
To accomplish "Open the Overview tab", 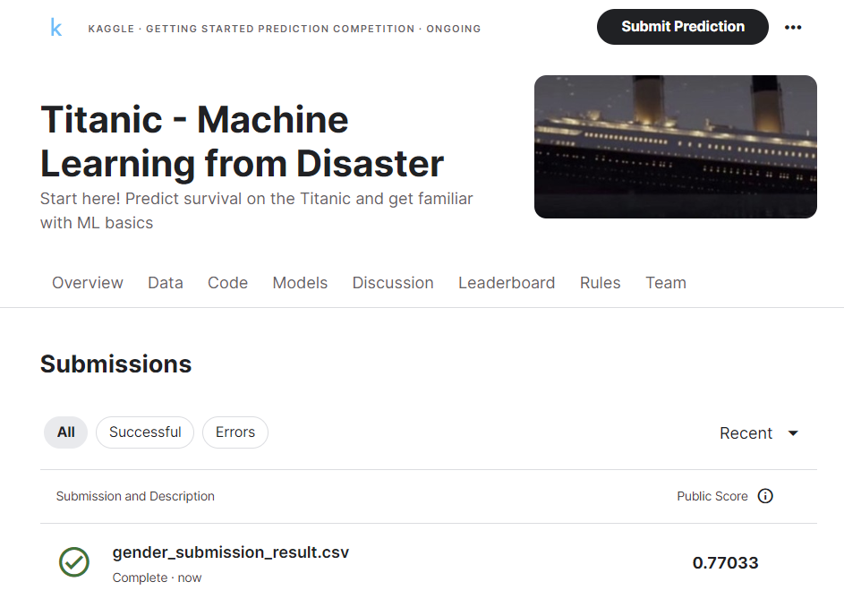I will [87, 283].
